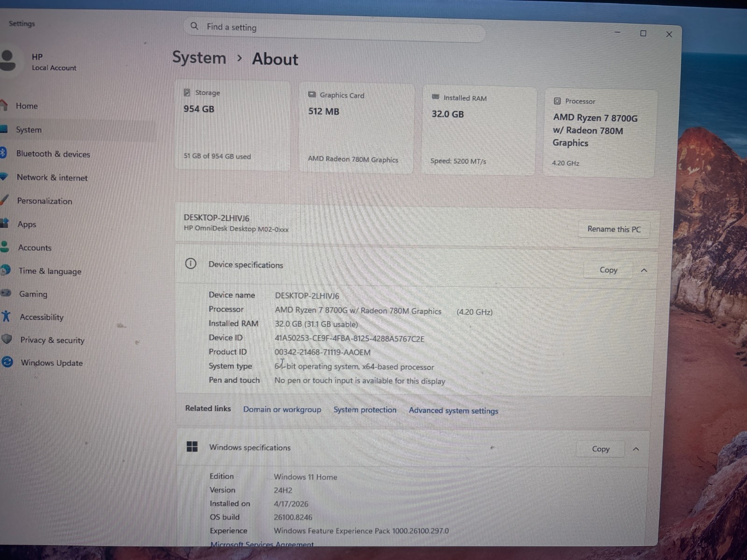
Task: Click the Pen and touch value text
Action: pyautogui.click(x=360, y=380)
